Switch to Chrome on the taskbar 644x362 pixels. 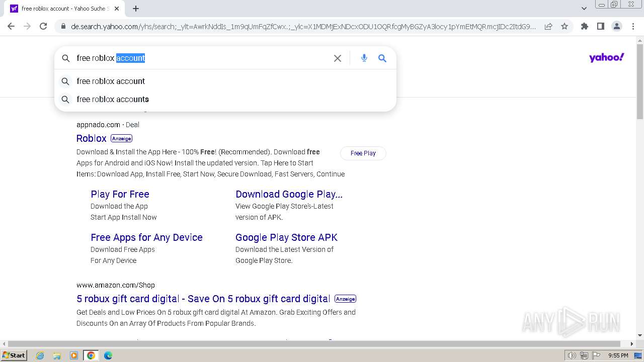[x=91, y=355]
